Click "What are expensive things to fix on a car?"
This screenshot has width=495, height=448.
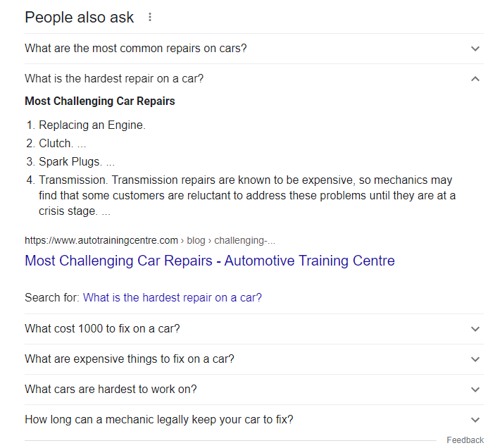[x=130, y=359]
